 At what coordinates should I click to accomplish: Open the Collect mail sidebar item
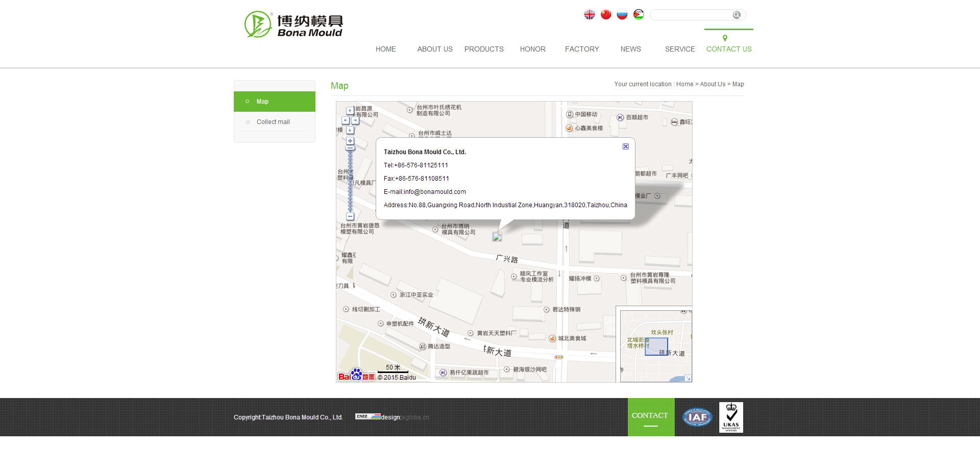coord(273,122)
